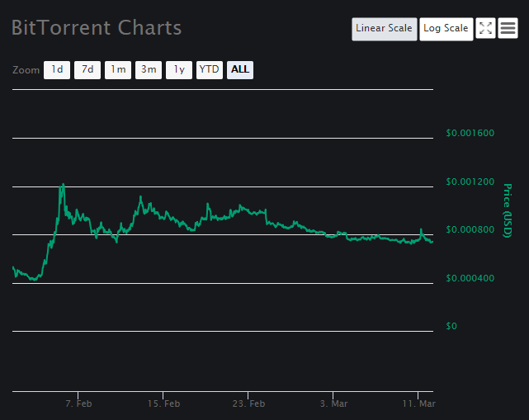Set zoom range to 1y
Image resolution: width=529 pixels, height=420 pixels.
[179, 70]
